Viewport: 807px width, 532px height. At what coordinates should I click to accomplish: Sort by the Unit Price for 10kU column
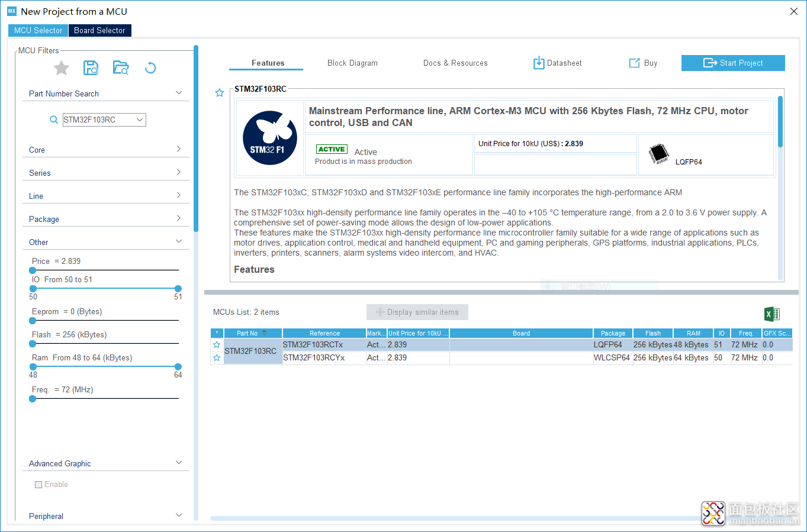point(418,333)
